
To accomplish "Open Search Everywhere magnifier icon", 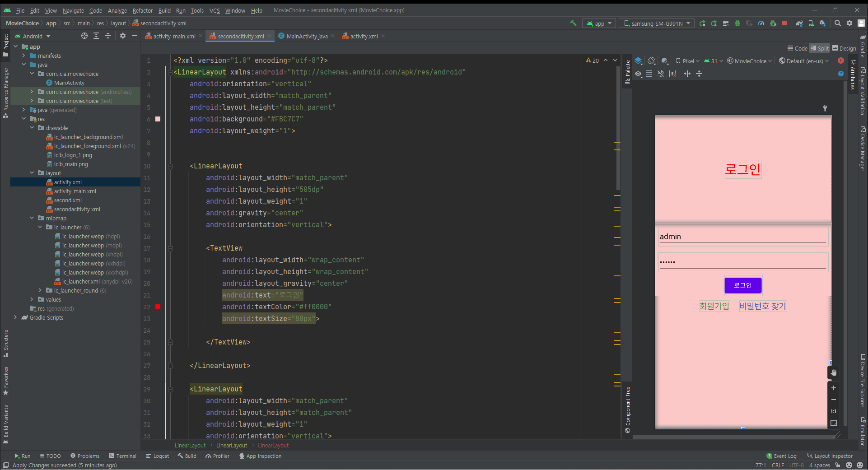I will (838, 23).
